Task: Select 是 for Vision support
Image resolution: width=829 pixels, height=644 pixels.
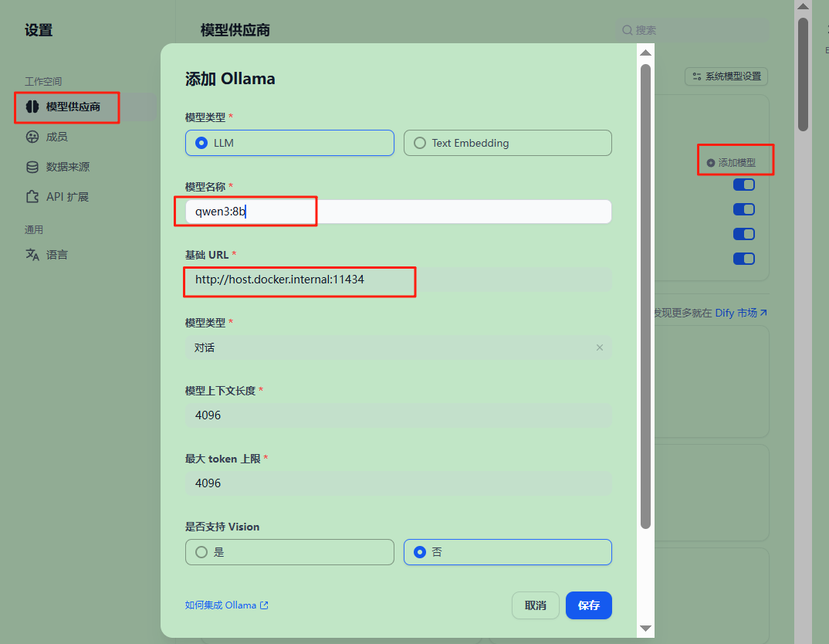Action: (x=289, y=552)
